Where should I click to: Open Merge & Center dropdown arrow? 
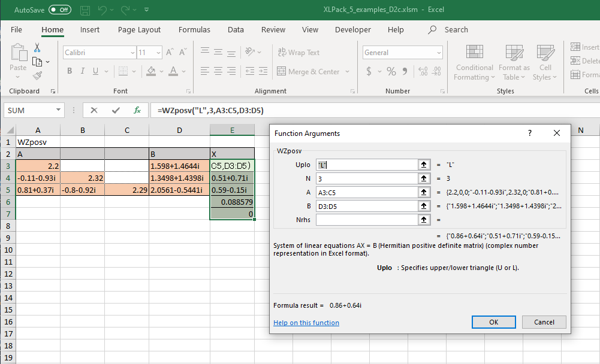tap(348, 71)
